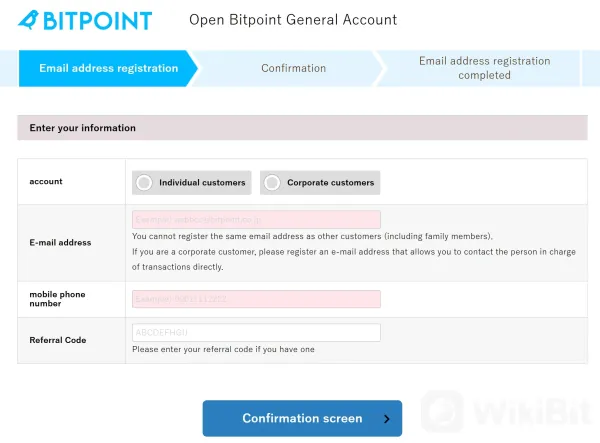This screenshot has width=600, height=443.
Task: Click the mobile phone number label
Action: (x=57, y=299)
